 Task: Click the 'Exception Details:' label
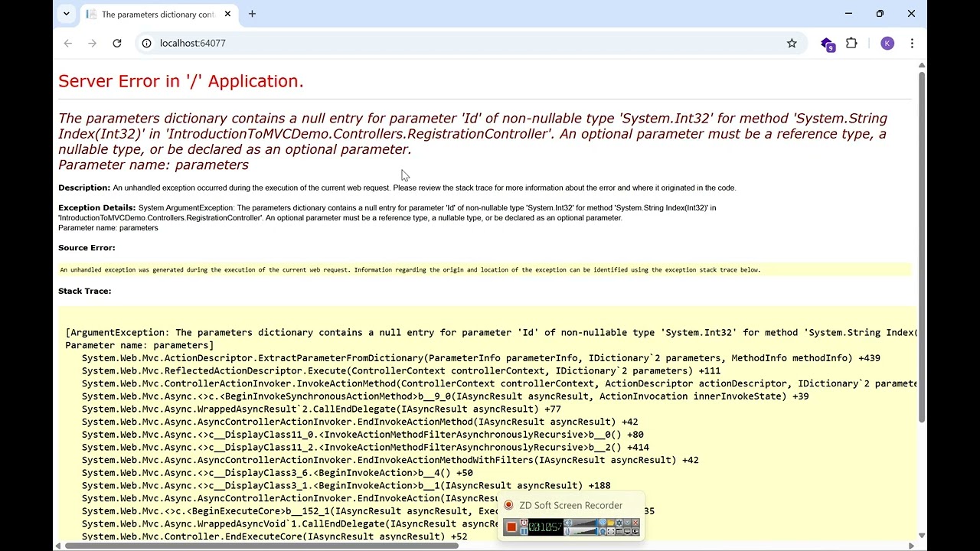point(97,207)
